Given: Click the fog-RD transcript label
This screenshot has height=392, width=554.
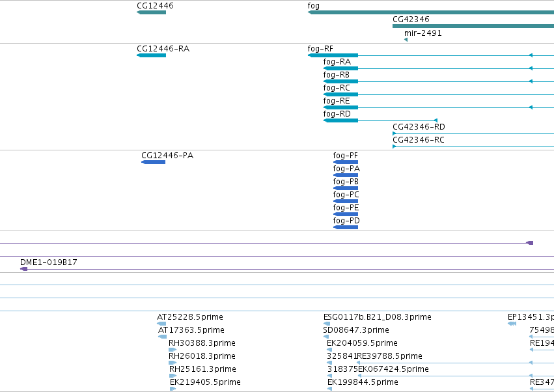Looking at the screenshot, I should (337, 114).
